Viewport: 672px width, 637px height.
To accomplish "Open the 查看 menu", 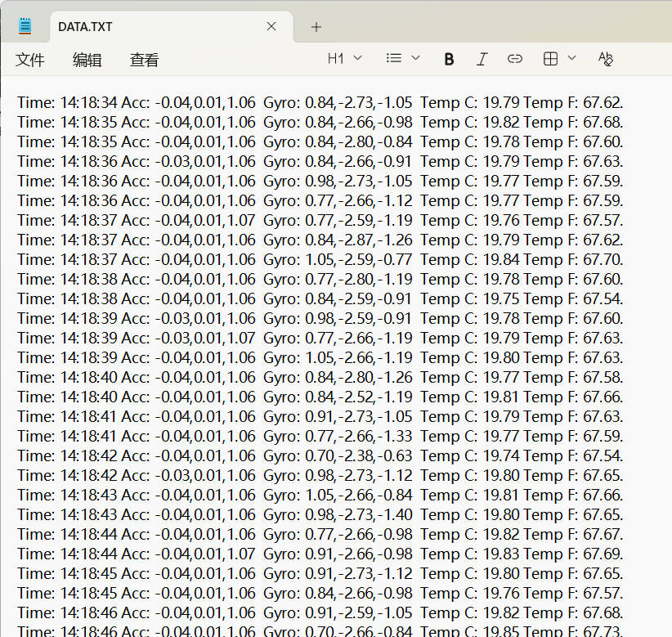I will [x=143, y=59].
